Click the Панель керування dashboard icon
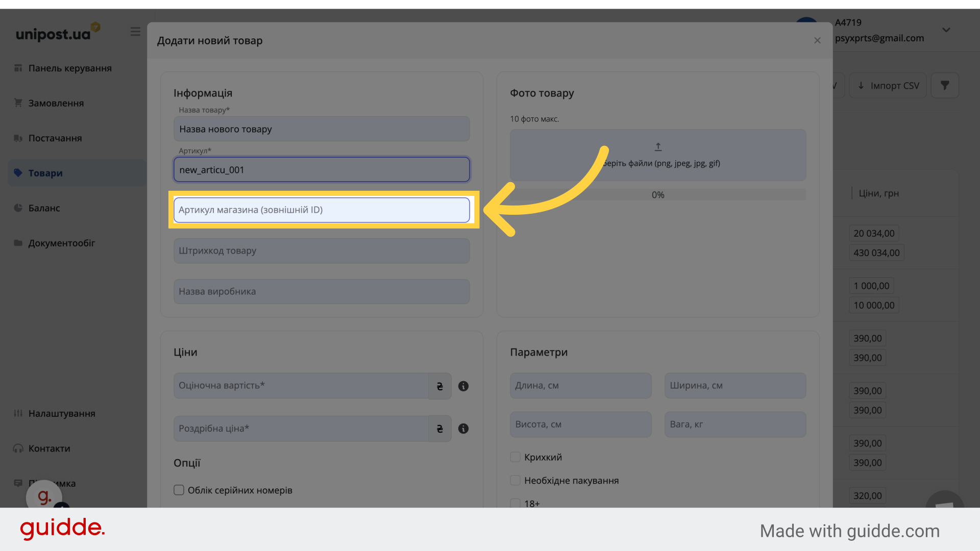The image size is (980, 551). [x=18, y=68]
